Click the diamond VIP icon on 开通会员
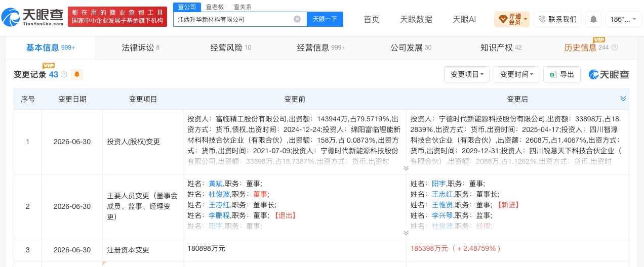Viewport: 644px width, 267px height. (x=503, y=19)
